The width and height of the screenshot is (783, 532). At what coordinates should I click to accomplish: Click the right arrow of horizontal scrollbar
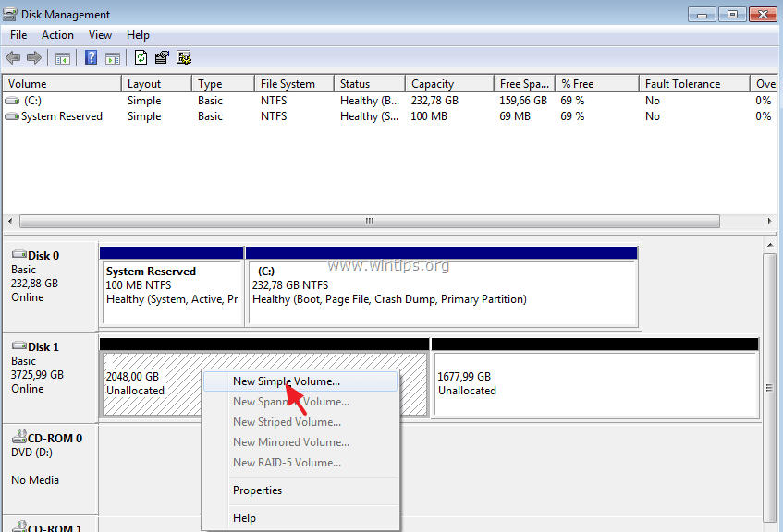769,221
